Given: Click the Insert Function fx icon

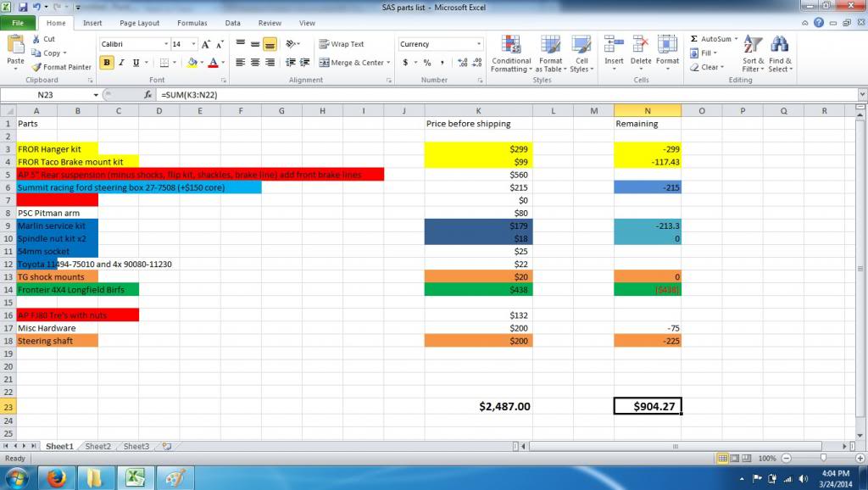Looking at the screenshot, I should click(147, 95).
